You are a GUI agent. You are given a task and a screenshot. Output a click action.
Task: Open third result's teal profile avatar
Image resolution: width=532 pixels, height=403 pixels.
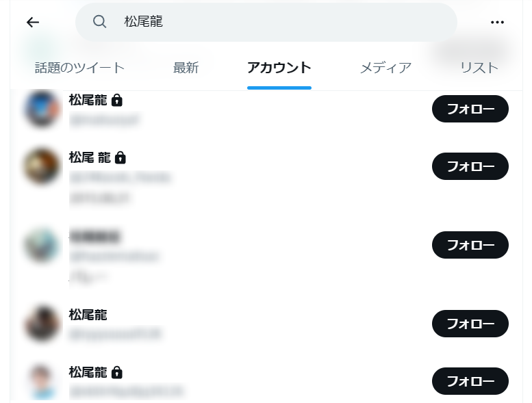tap(42, 245)
